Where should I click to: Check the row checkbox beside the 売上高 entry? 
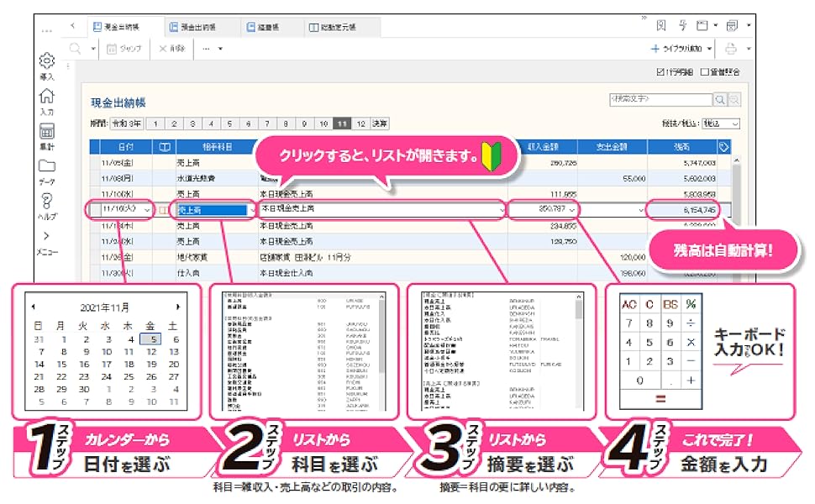166,210
